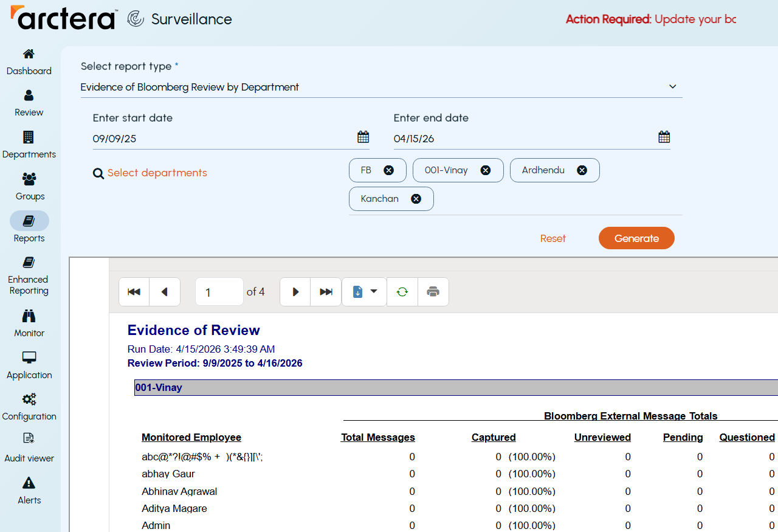Open the Groups people icon
Image resolution: width=778 pixels, height=532 pixels.
click(x=29, y=179)
